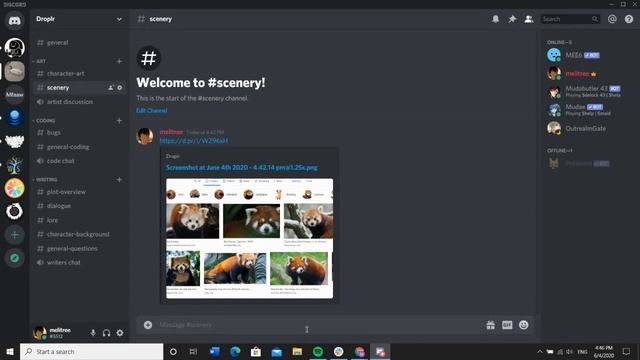Collapse the ART category
This screenshot has width=640, height=360.
click(41, 61)
